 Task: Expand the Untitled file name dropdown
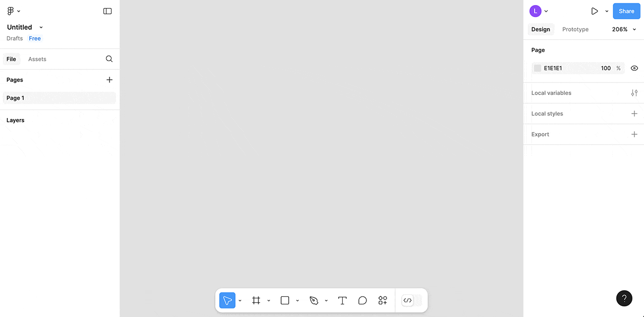pyautogui.click(x=41, y=27)
